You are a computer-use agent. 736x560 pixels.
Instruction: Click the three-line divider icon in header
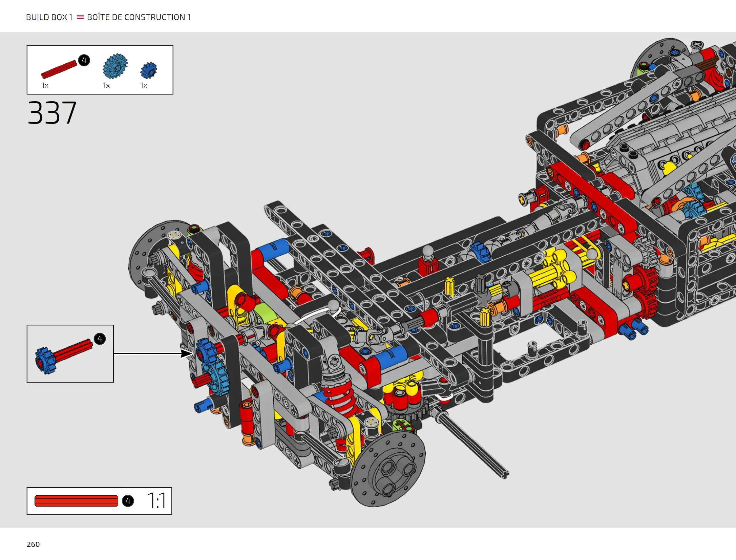pos(80,17)
